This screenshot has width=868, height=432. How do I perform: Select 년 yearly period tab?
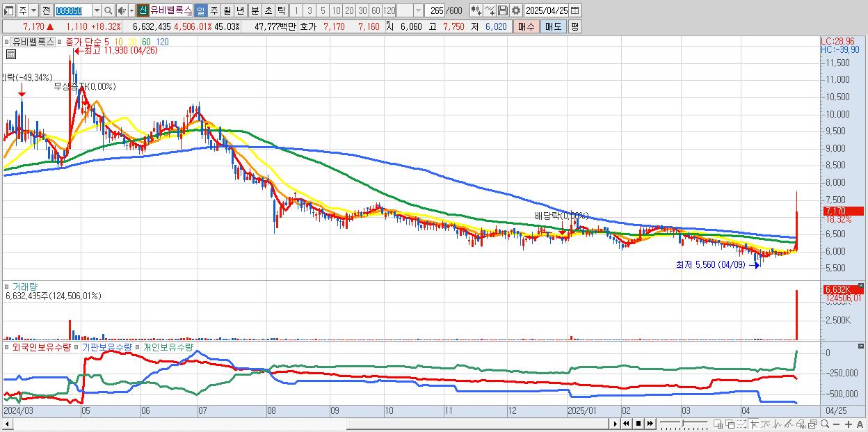point(241,10)
